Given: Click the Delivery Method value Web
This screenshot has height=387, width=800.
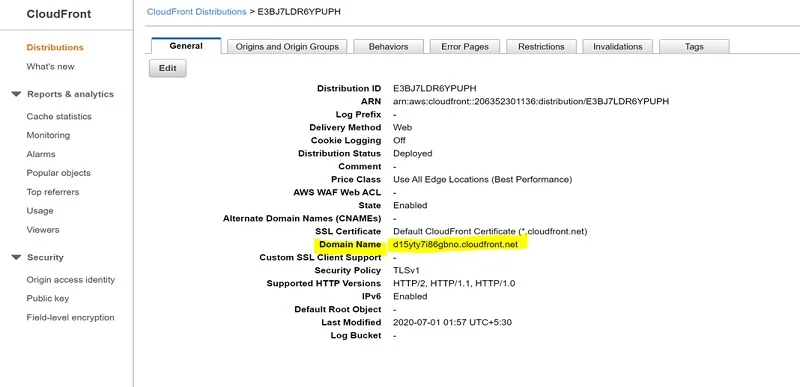Looking at the screenshot, I should [x=403, y=127].
